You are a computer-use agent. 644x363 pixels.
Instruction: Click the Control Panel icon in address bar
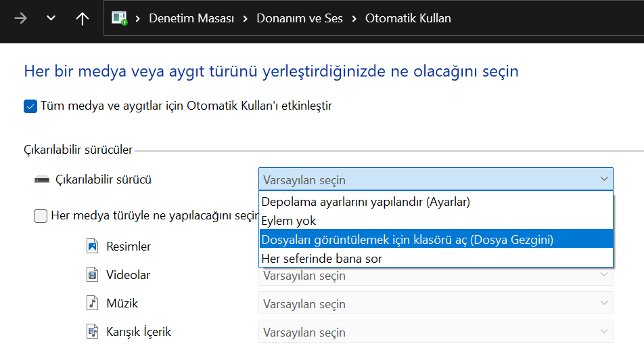click(x=120, y=18)
